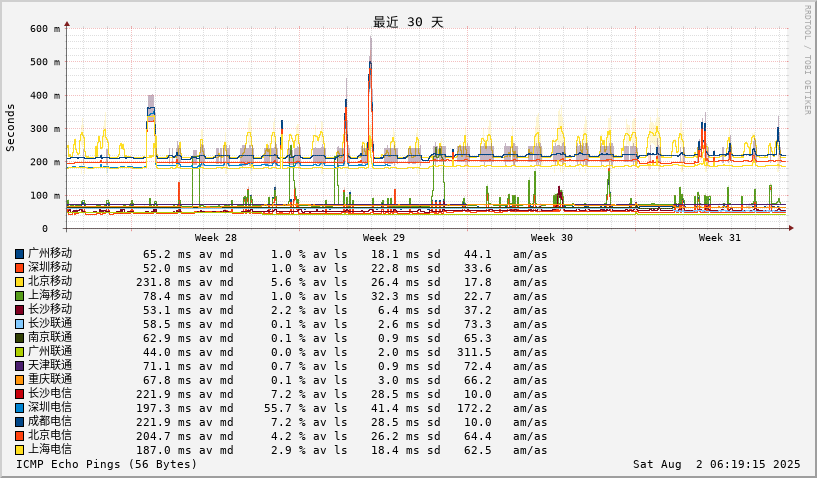Click the 广州移动 legend color box
Viewport: 817px width, 478px height.
tap(19, 254)
